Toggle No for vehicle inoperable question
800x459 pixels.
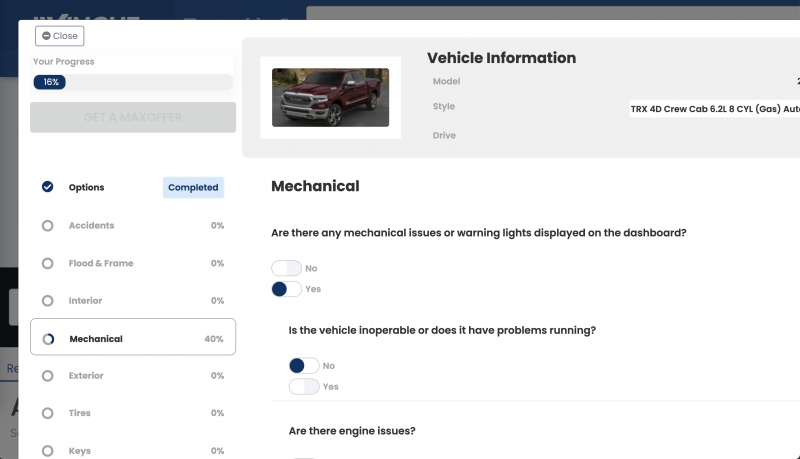coord(304,366)
